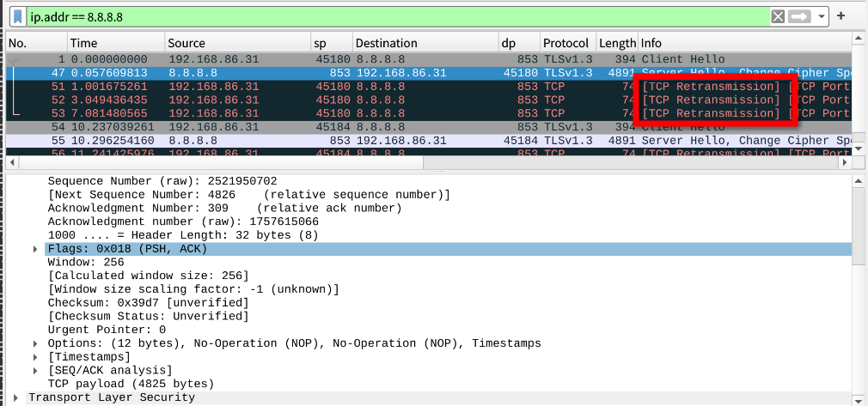Select the Header Length: 32 bytes line
Screen dimensions: 868x406
(x=183, y=235)
